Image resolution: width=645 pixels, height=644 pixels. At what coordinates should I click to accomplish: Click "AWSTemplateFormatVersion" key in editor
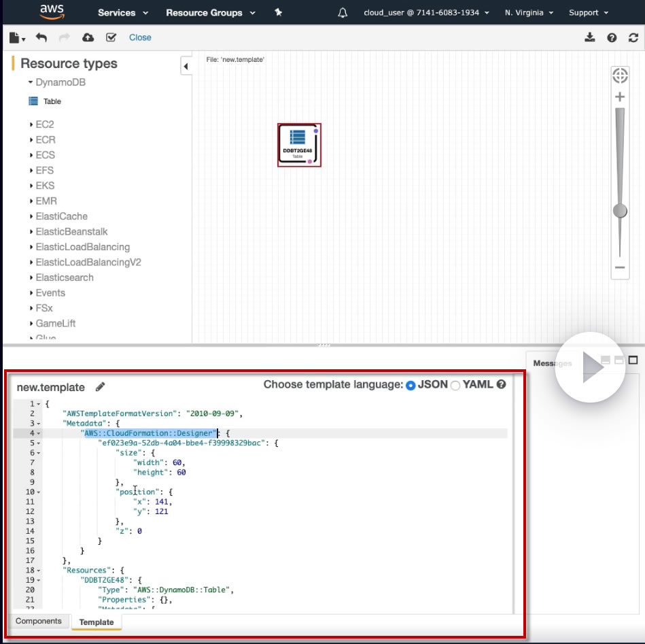pos(120,413)
